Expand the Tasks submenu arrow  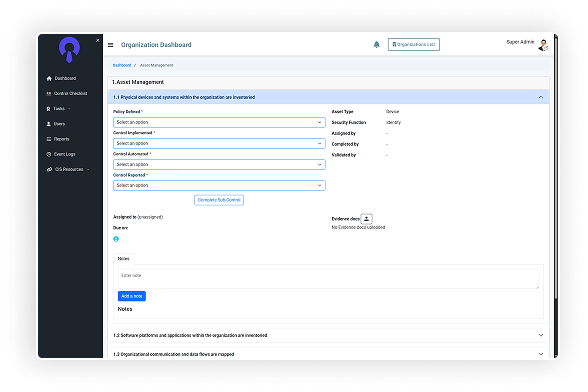[x=69, y=109]
